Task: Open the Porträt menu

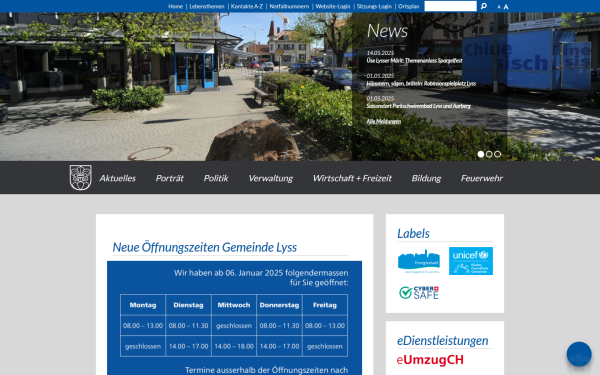Action: point(170,178)
